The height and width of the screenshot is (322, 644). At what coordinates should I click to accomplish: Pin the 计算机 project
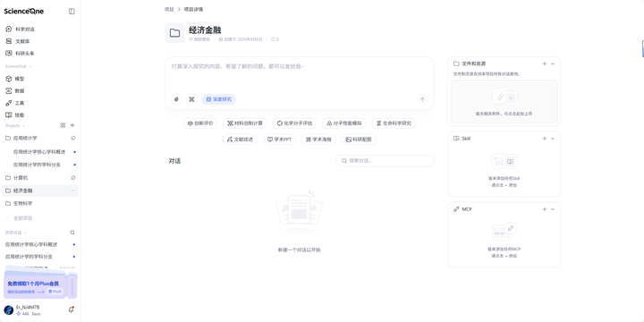[72, 178]
